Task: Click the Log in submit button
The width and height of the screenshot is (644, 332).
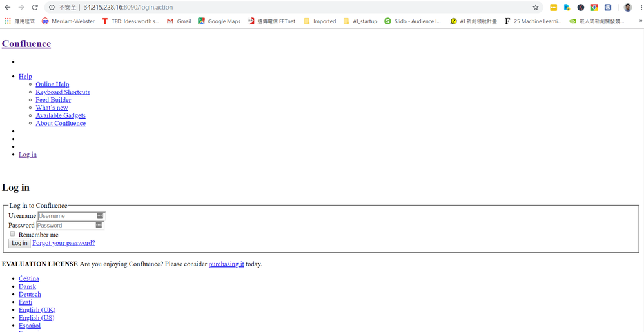Action: [20, 243]
